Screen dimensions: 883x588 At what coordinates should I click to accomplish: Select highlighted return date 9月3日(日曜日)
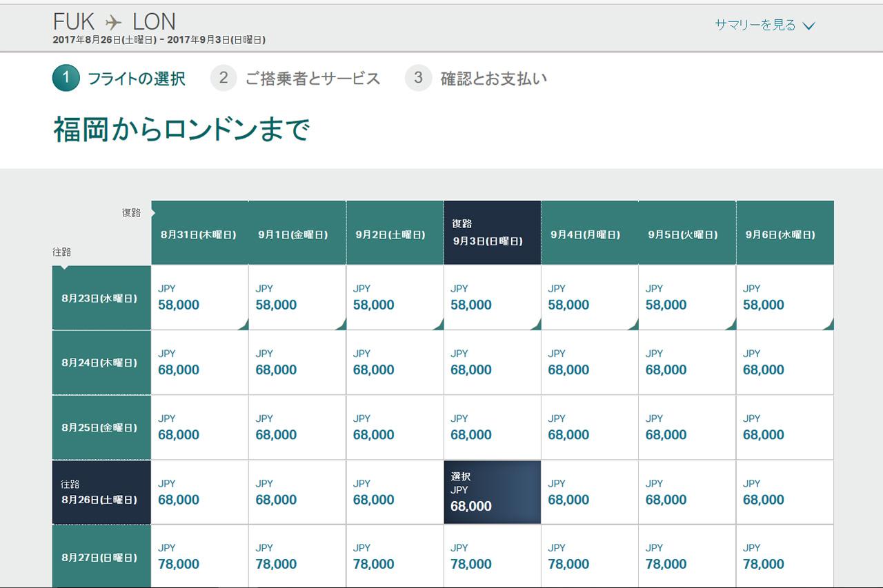coord(492,233)
